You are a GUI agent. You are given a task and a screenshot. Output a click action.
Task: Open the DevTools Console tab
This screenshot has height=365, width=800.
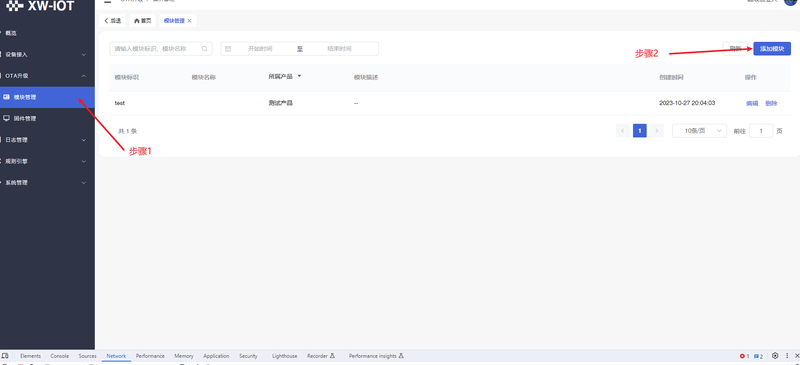59,356
